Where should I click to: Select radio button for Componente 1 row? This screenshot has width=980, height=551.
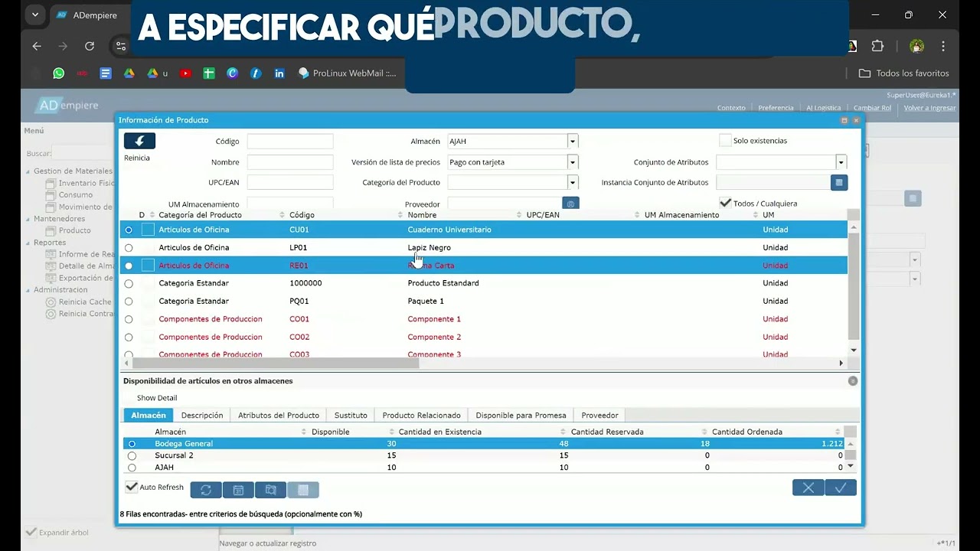(x=129, y=319)
